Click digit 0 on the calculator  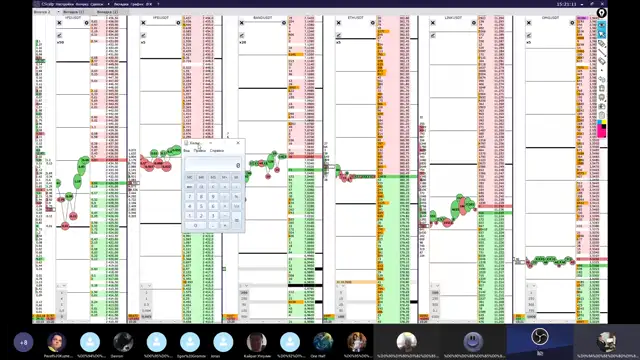[196, 225]
